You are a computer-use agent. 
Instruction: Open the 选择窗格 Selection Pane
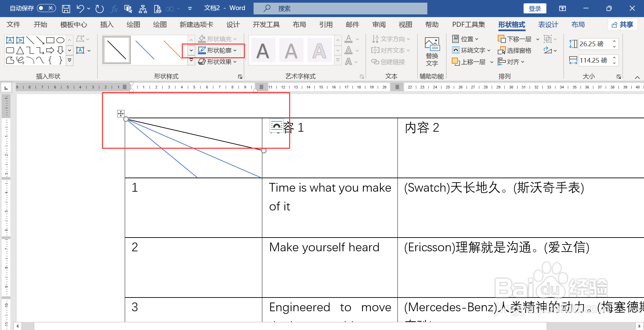tap(515, 50)
